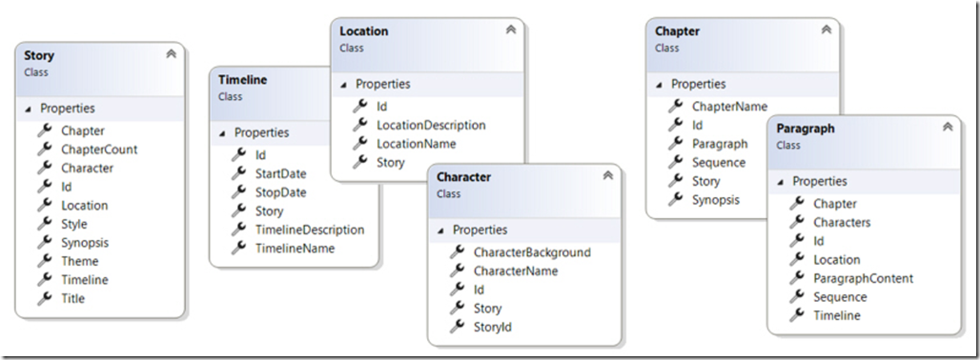The height and width of the screenshot is (360, 980).
Task: Click wrench icon beside ChapterName
Action: pyautogui.click(x=676, y=106)
